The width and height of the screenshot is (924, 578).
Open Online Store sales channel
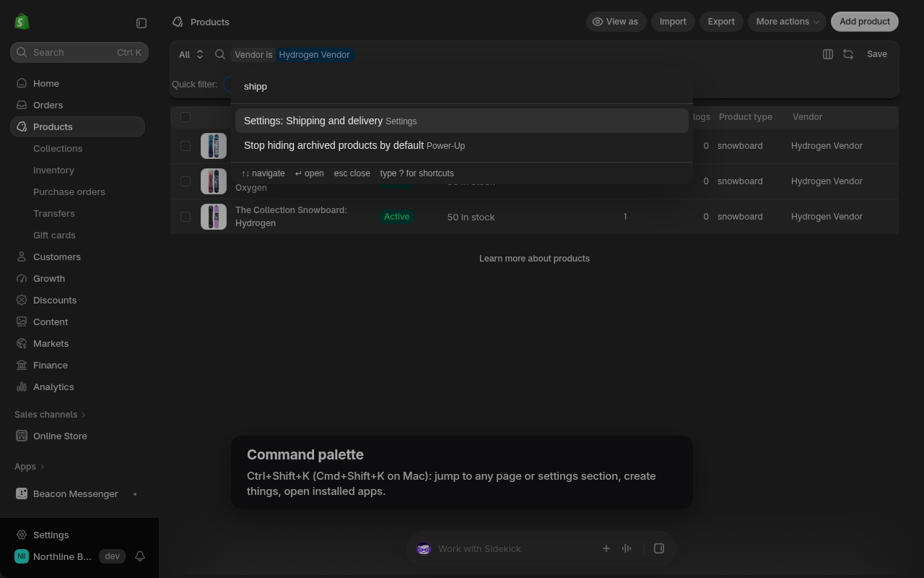[78, 436]
